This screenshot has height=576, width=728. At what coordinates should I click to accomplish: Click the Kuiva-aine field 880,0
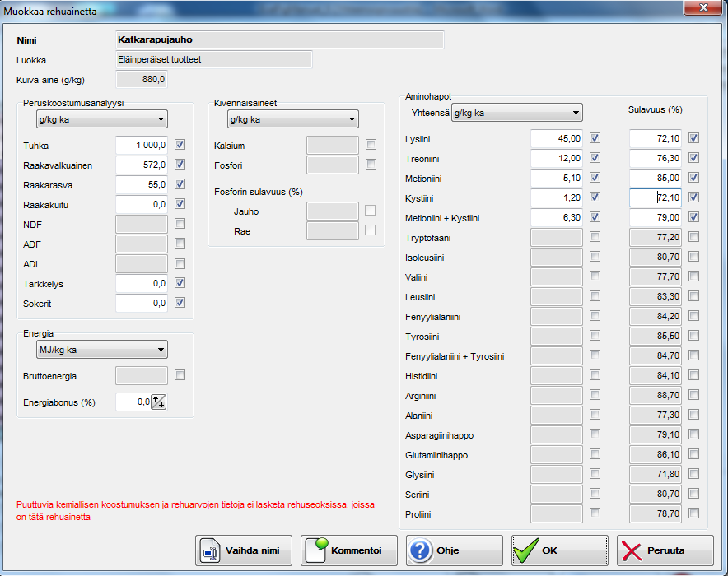click(142, 80)
